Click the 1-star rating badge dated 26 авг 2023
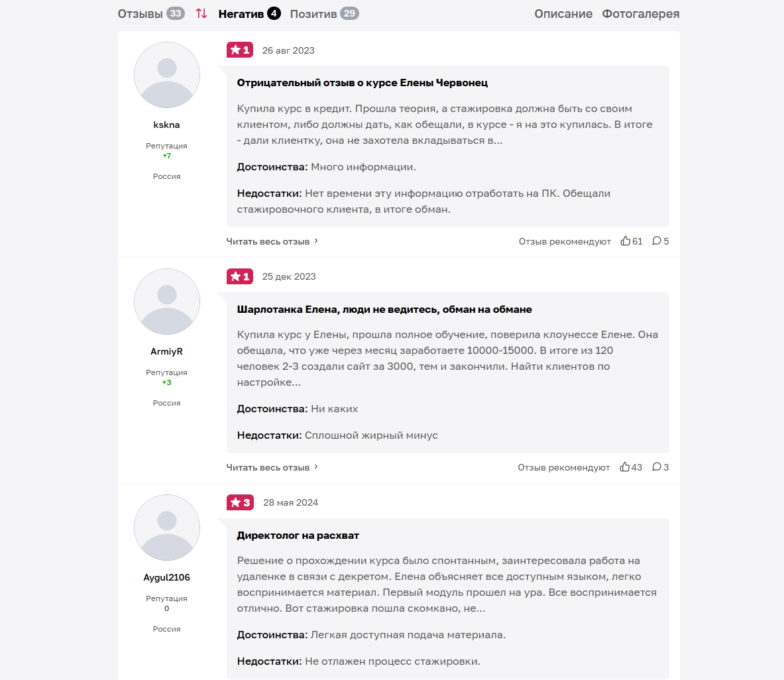784x680 pixels. click(239, 50)
